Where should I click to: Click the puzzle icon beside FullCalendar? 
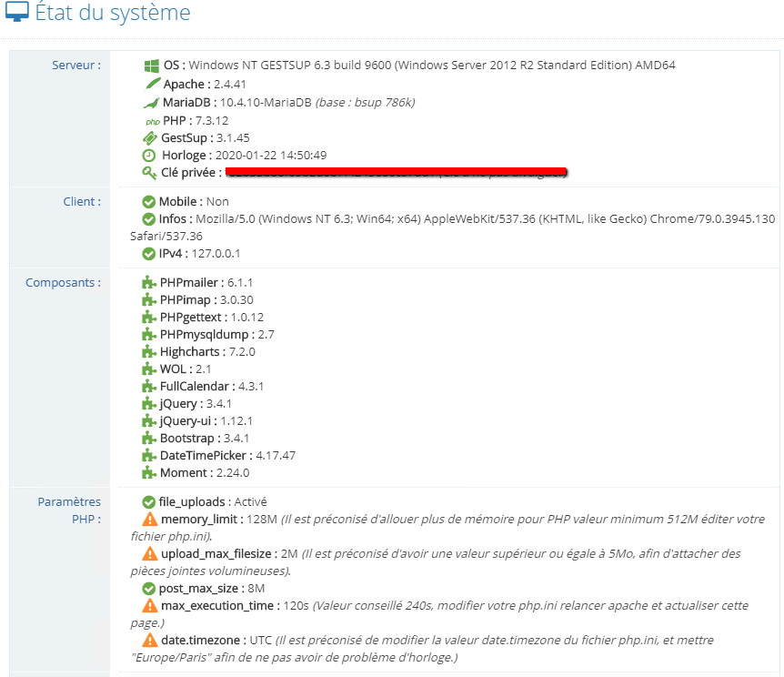click(149, 387)
